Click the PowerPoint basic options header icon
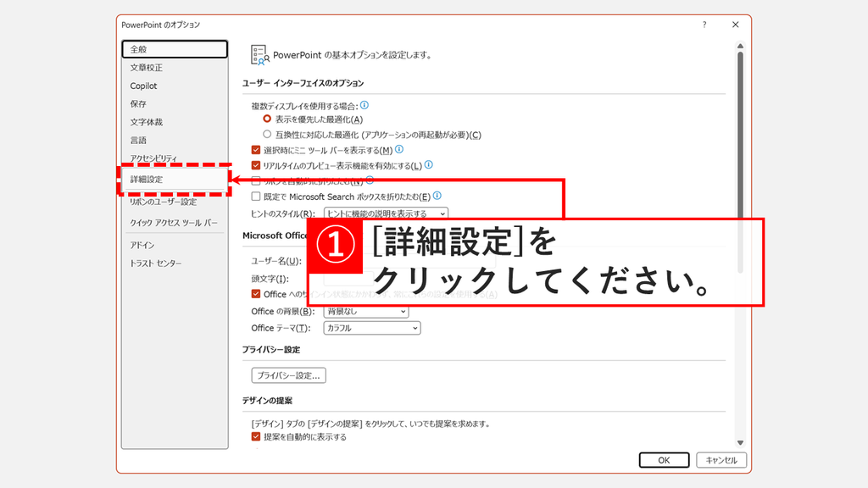The width and height of the screenshot is (868, 488). [259, 55]
